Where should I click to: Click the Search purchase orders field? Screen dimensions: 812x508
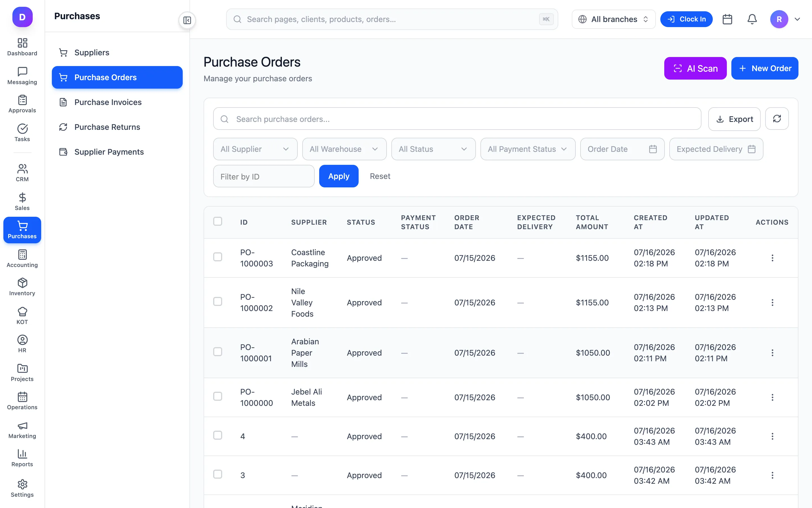click(x=457, y=119)
